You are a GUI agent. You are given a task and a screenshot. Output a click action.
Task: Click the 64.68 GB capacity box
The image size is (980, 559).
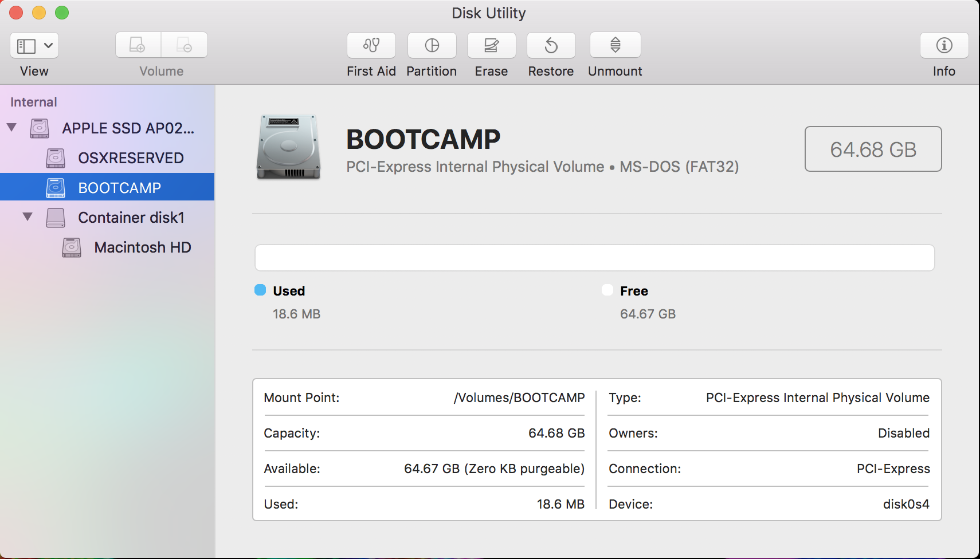pos(873,149)
